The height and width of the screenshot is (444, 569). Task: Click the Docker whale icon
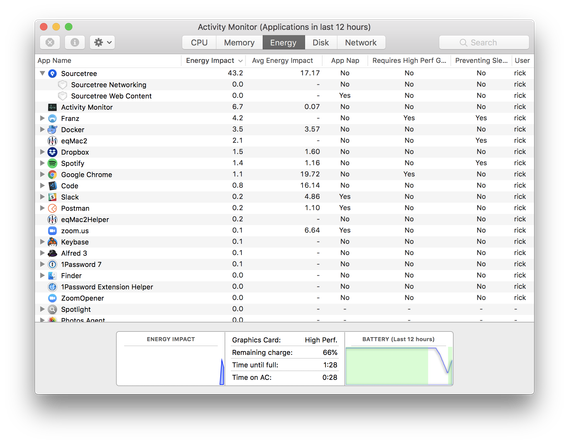tap(52, 130)
